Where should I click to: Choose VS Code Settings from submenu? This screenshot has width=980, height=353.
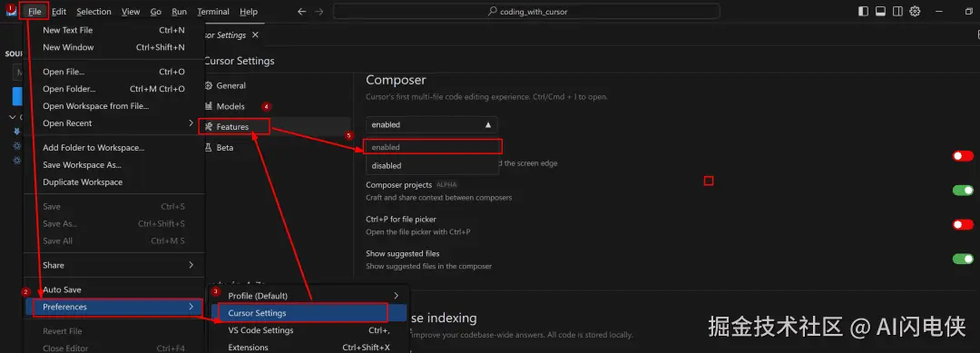tap(309, 330)
